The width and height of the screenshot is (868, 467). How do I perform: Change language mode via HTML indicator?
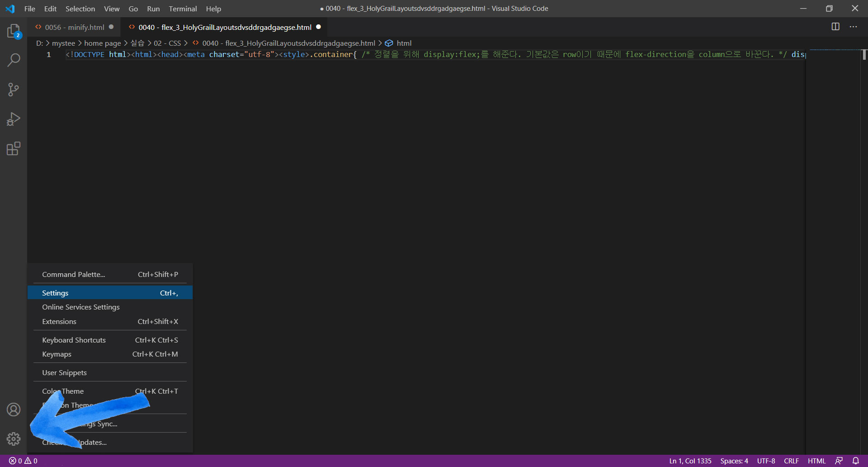pos(816,461)
